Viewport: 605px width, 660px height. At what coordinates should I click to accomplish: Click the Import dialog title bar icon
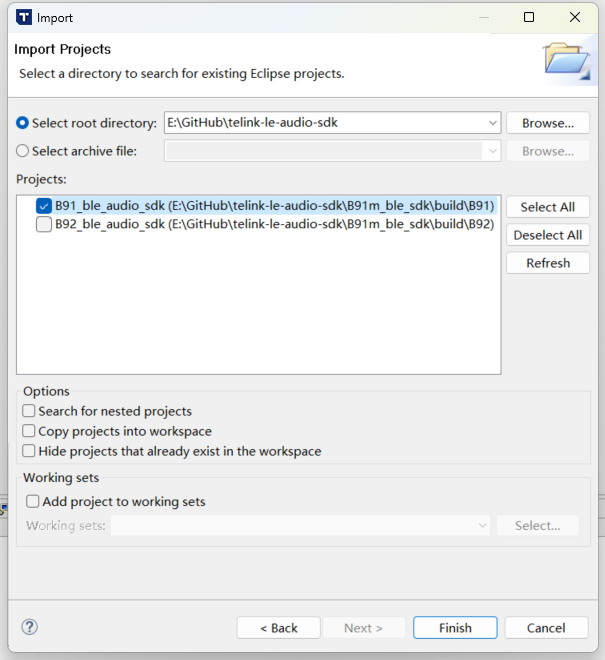20,17
